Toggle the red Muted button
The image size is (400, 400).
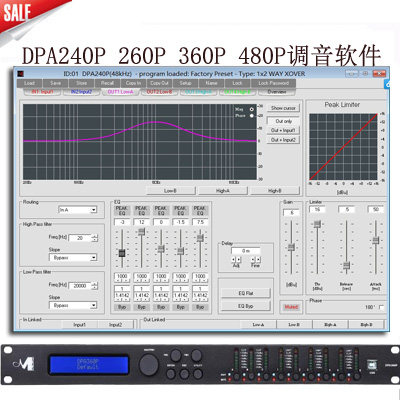tap(291, 307)
